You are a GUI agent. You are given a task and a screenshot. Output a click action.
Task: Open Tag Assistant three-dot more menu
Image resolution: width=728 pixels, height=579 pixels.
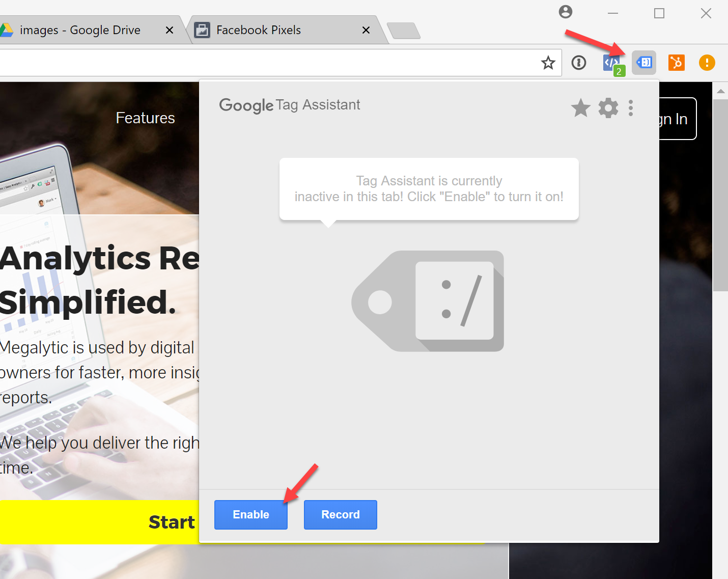pos(631,108)
